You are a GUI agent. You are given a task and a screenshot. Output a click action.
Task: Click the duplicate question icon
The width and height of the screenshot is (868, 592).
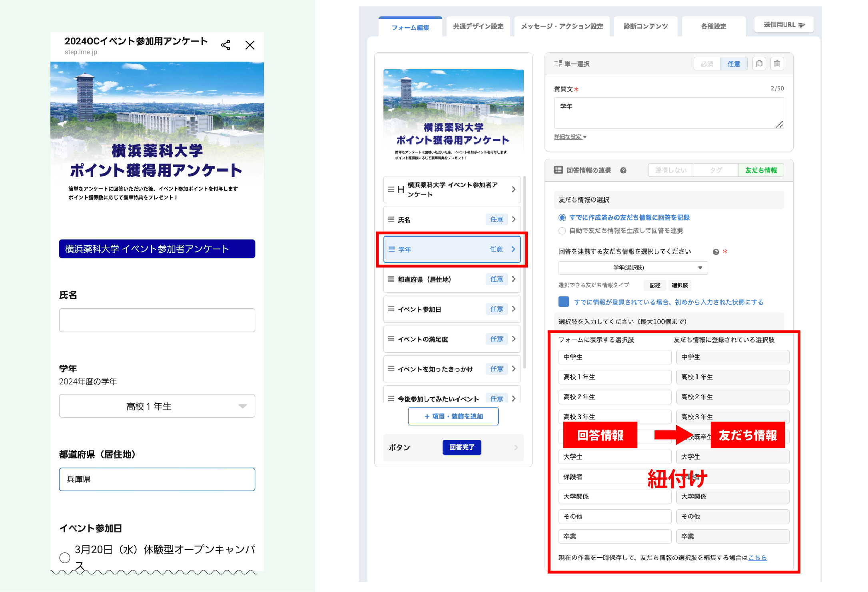pyautogui.click(x=759, y=64)
